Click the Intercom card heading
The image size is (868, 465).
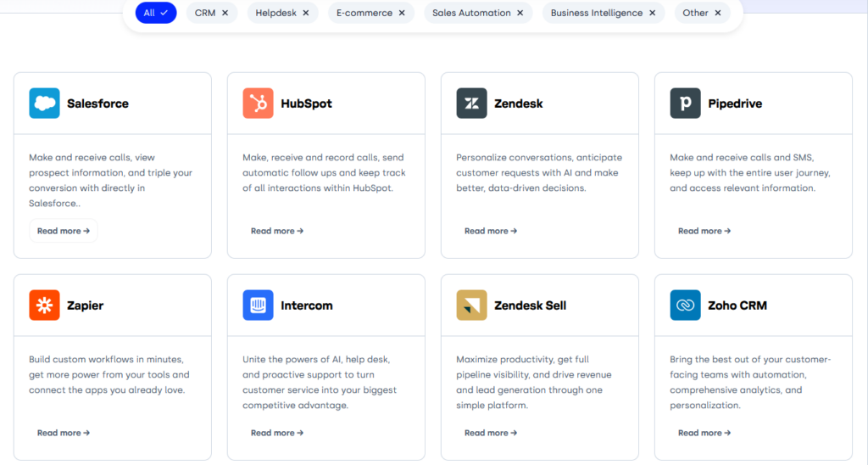click(x=306, y=305)
